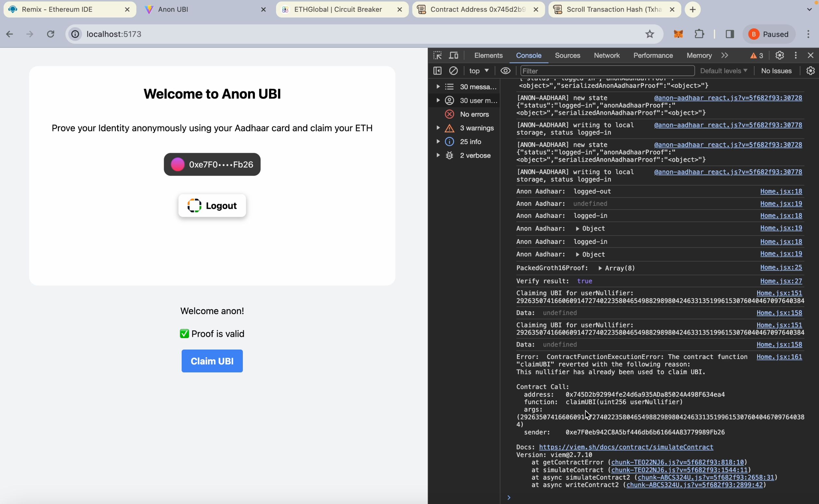Select the Sources tab in DevTools
The height and width of the screenshot is (504, 819).
(567, 55)
